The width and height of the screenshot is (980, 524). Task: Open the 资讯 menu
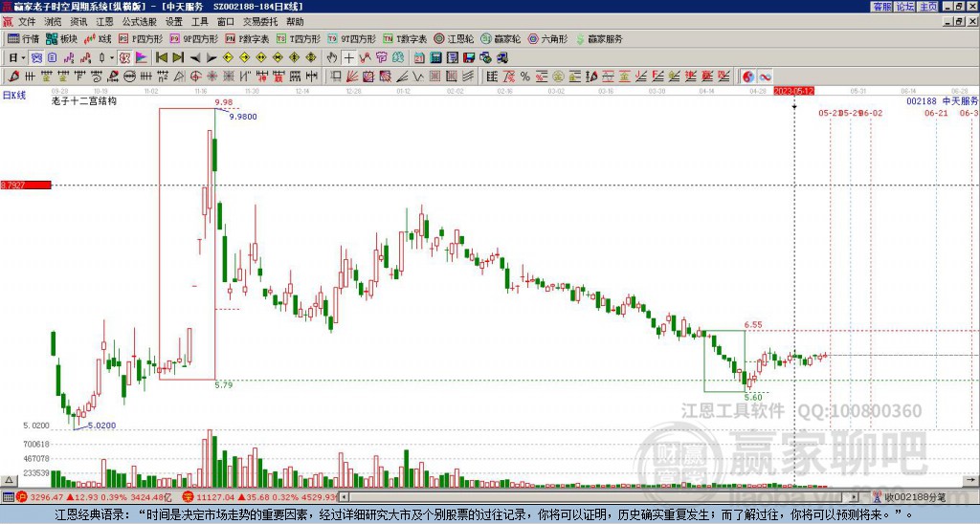78,22
